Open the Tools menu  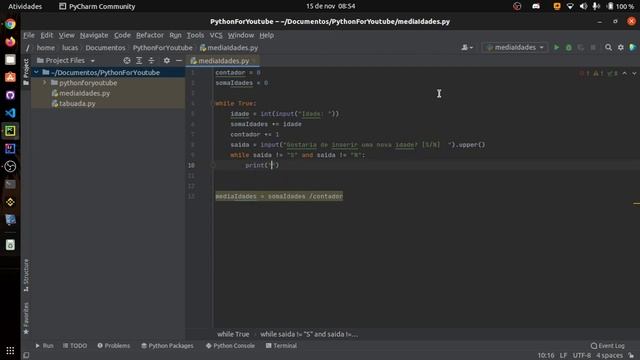[x=195, y=35]
